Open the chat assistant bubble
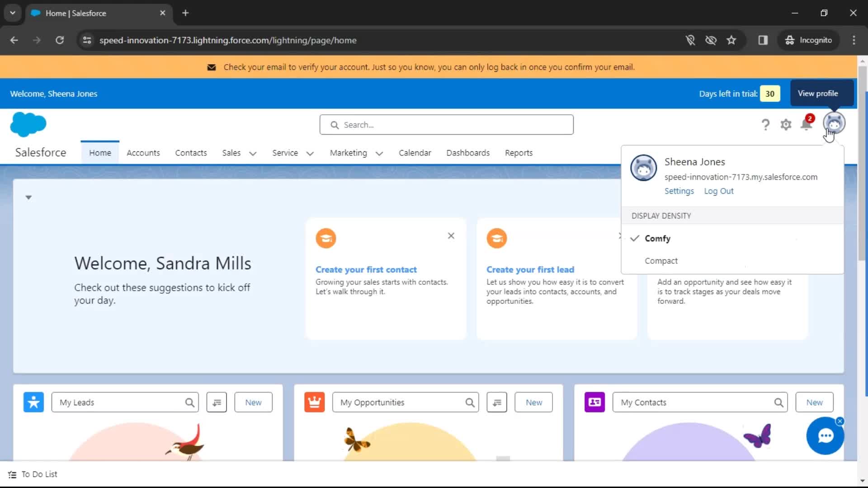Image resolution: width=868 pixels, height=488 pixels. pyautogui.click(x=825, y=436)
